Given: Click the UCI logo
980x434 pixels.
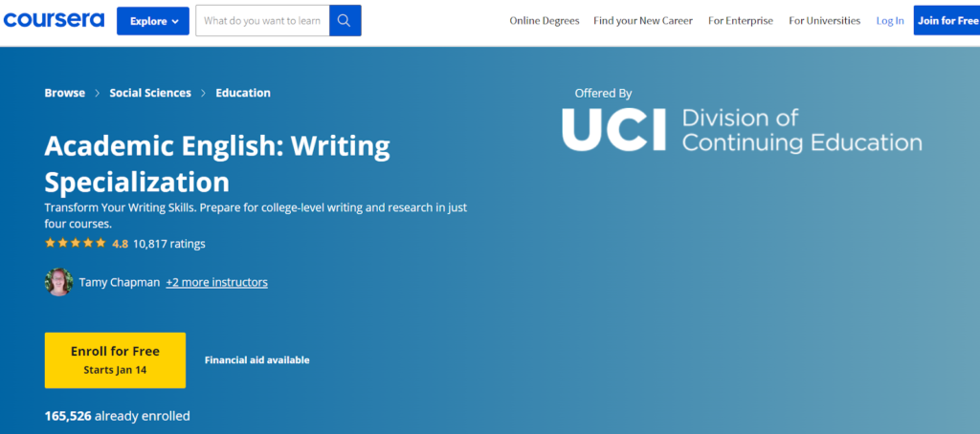Looking at the screenshot, I should 613,130.
